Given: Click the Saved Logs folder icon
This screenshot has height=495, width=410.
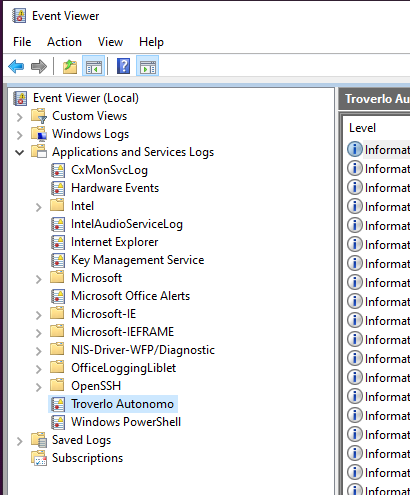Looking at the screenshot, I should (x=39, y=440).
